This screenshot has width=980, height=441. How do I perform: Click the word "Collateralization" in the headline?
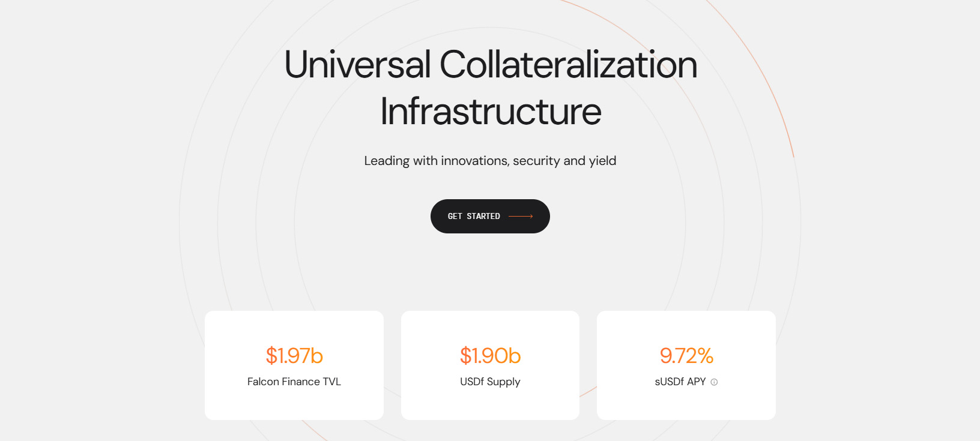point(568,64)
